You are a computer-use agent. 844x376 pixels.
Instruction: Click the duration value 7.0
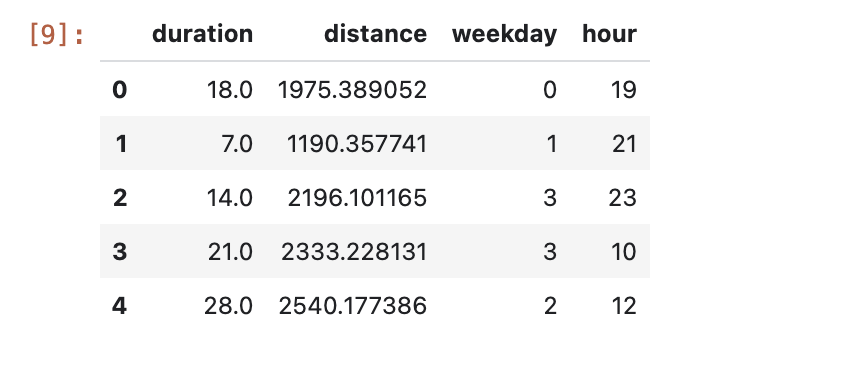[x=237, y=144]
